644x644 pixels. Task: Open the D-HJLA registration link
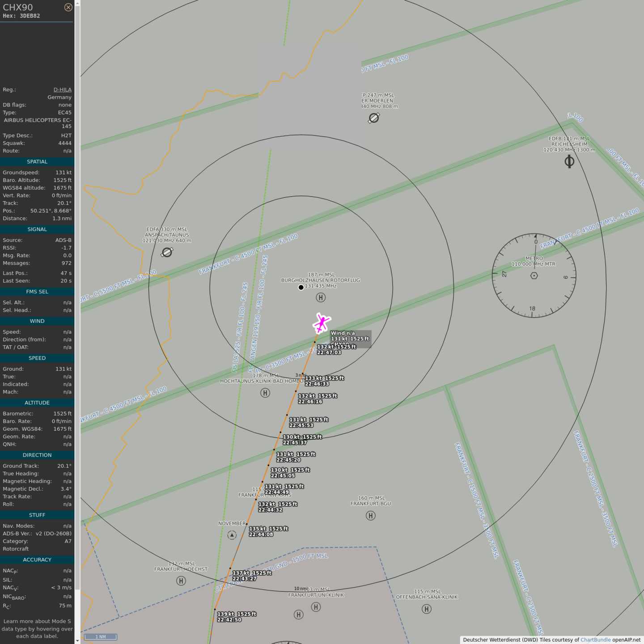coord(62,90)
